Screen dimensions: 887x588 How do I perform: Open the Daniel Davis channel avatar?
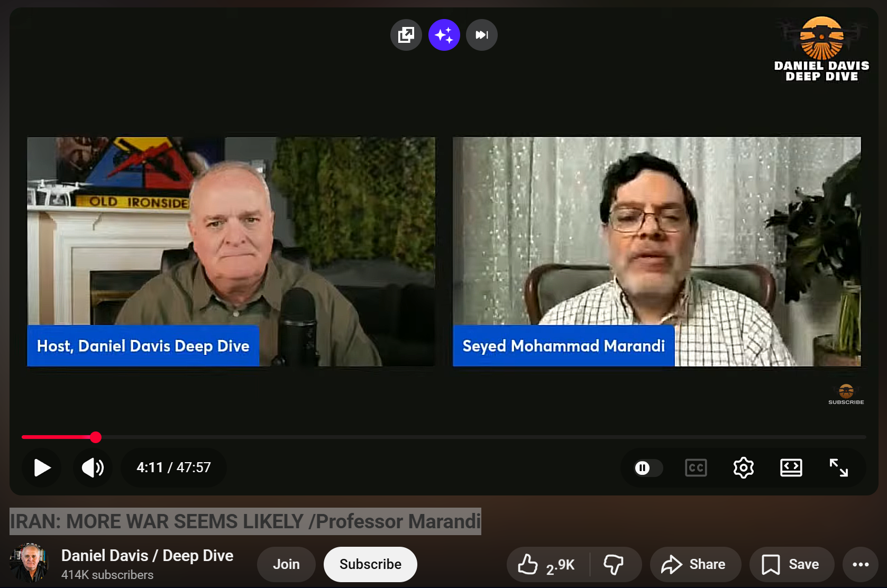coord(29,563)
